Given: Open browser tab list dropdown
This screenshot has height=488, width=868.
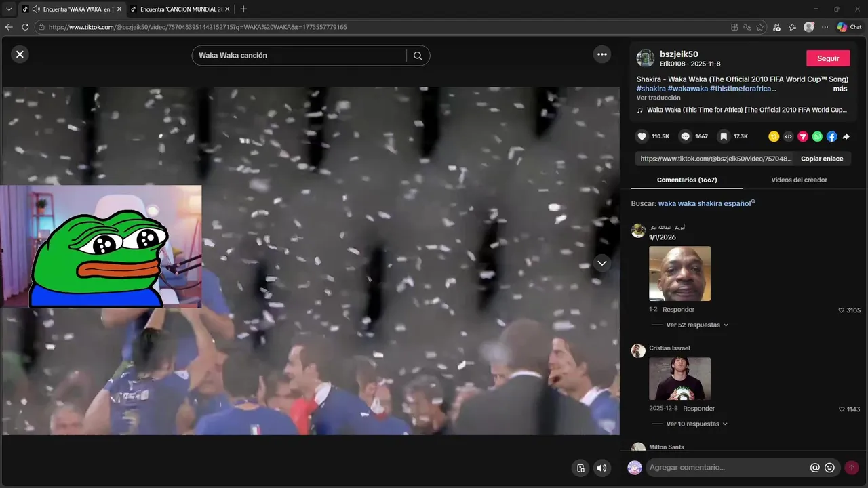Looking at the screenshot, I should [9, 9].
